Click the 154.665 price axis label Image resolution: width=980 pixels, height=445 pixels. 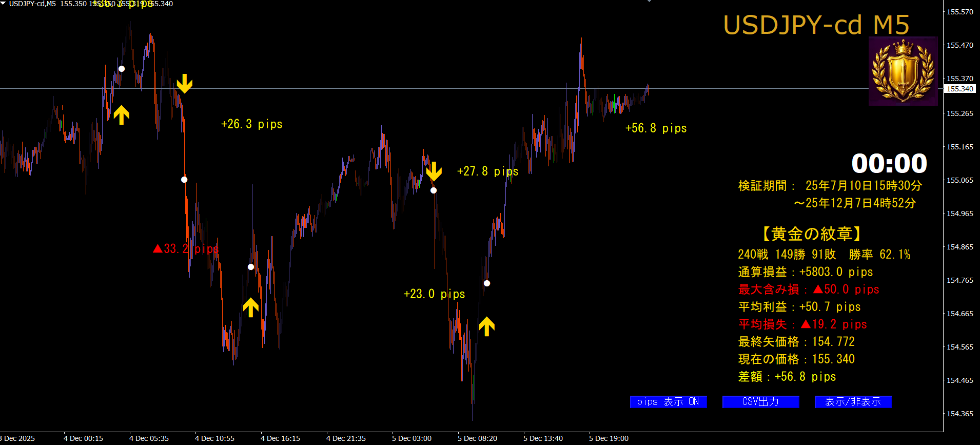click(960, 314)
